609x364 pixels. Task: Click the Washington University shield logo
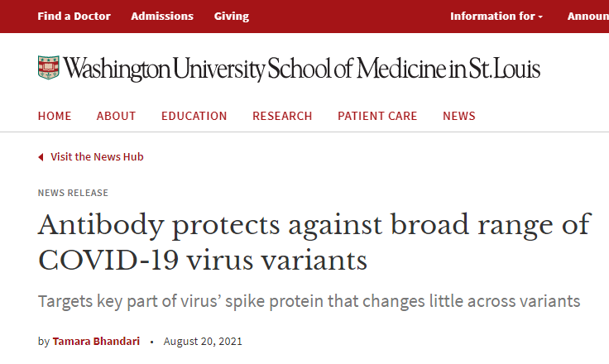point(49,68)
